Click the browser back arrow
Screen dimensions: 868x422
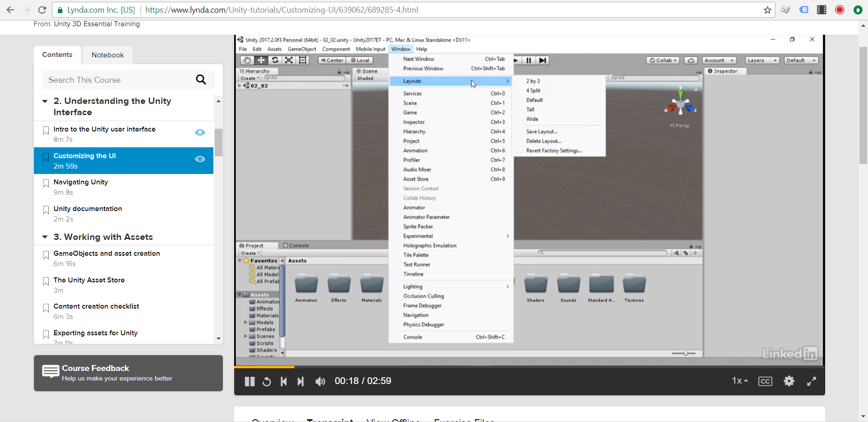click(x=10, y=9)
